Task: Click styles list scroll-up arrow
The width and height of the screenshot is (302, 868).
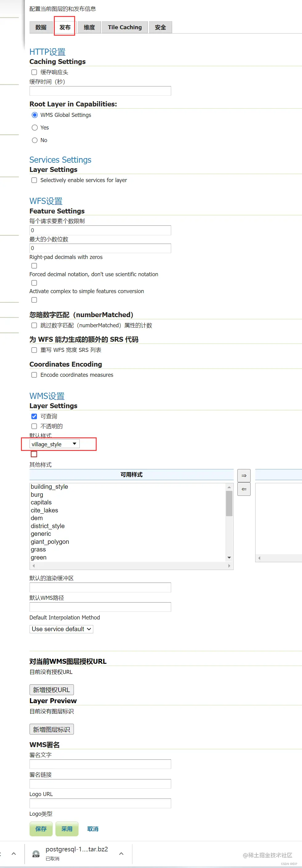Action: [x=229, y=487]
